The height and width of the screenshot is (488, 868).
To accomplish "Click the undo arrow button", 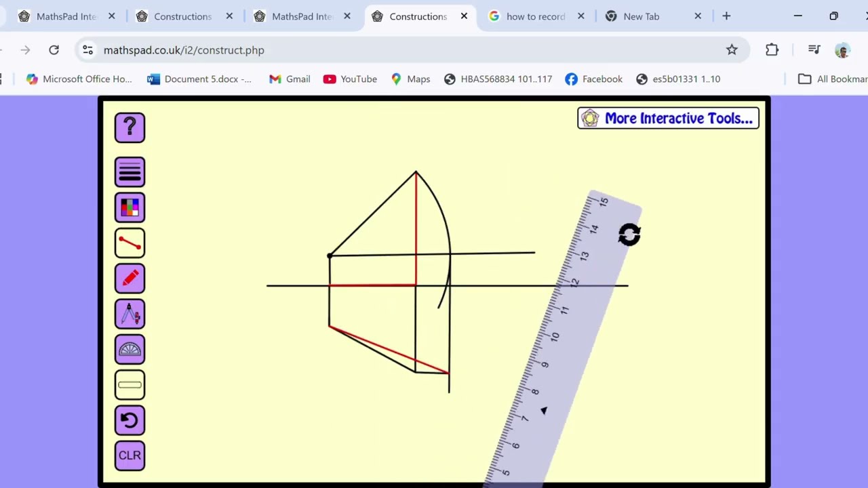I will 130,420.
